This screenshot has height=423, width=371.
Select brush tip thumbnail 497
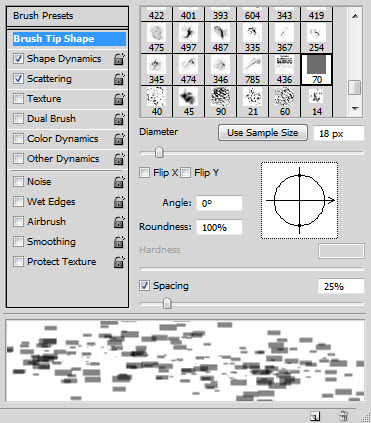pyautogui.click(x=188, y=38)
